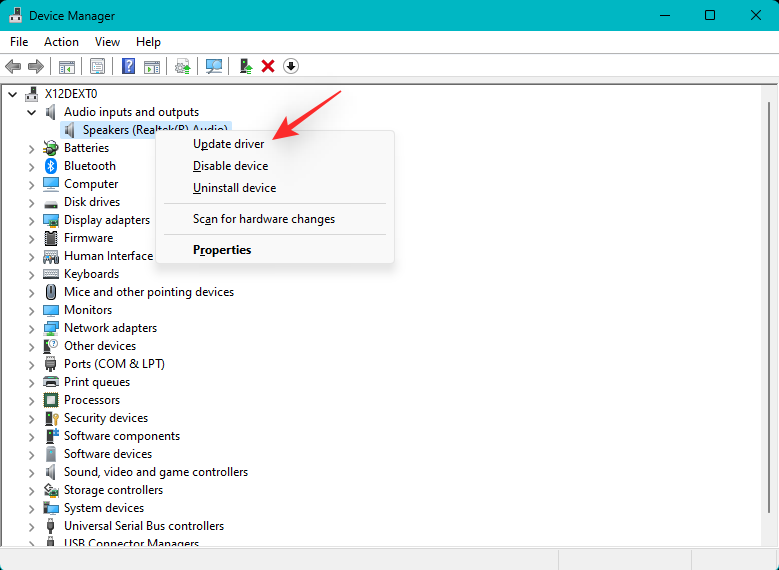Open the Action menu
The height and width of the screenshot is (570, 779).
61,42
